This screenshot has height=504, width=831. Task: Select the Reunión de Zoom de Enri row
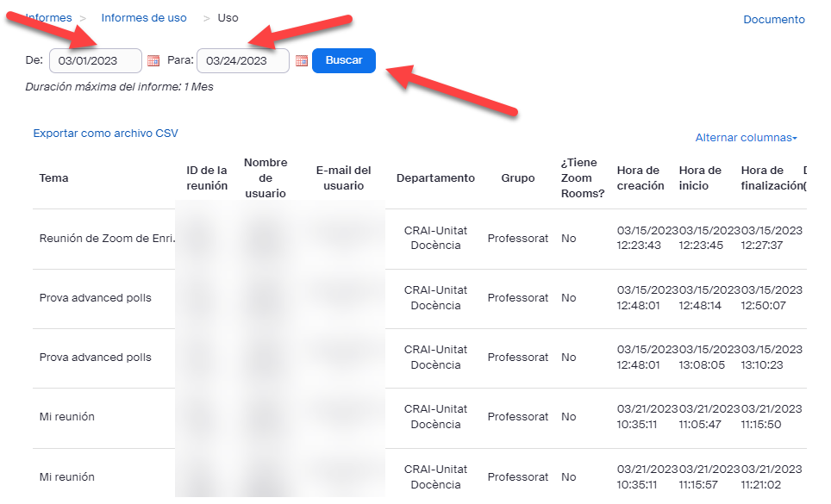107,239
